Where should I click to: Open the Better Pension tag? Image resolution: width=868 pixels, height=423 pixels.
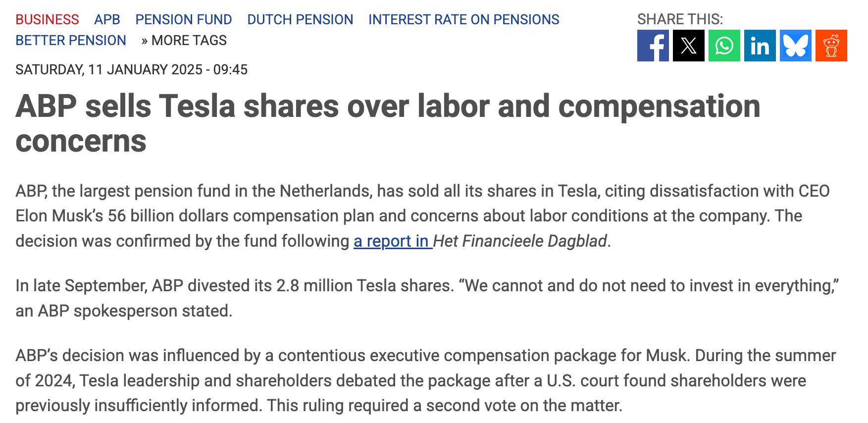71,40
